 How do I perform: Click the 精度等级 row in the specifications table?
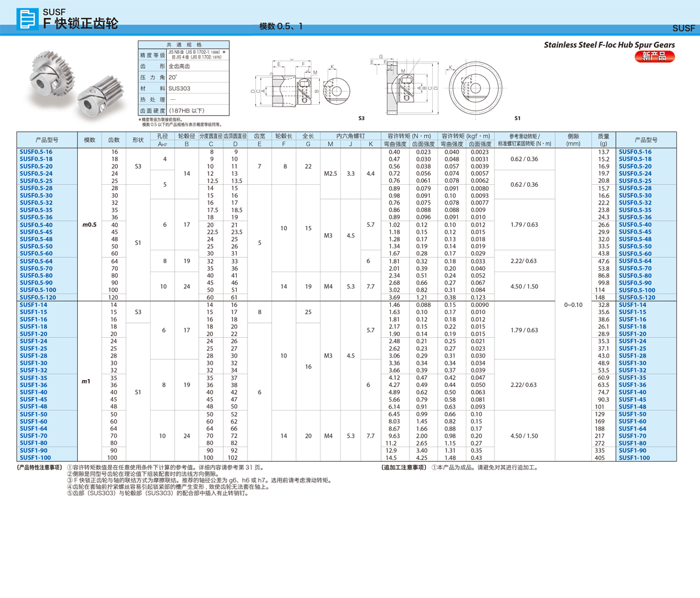coord(152,55)
